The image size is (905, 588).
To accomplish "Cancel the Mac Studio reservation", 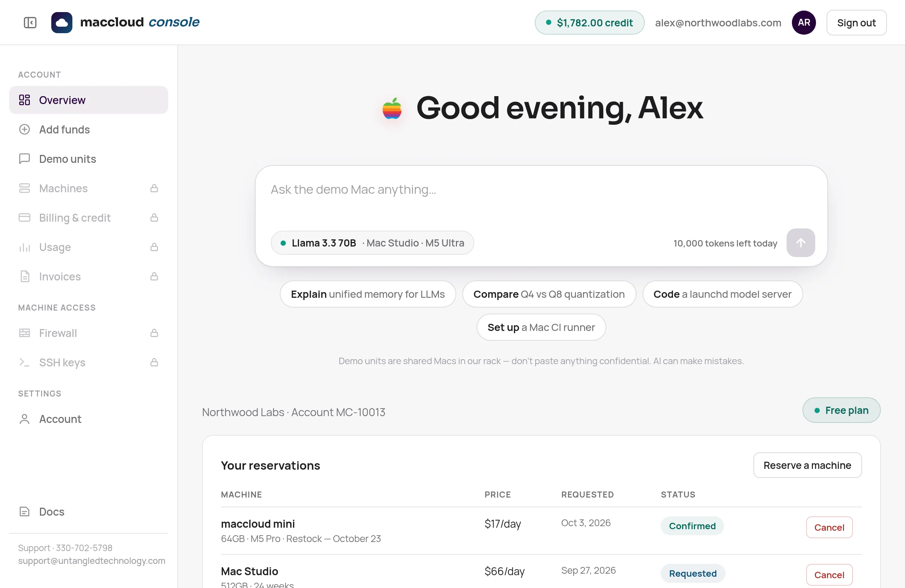I will point(829,575).
